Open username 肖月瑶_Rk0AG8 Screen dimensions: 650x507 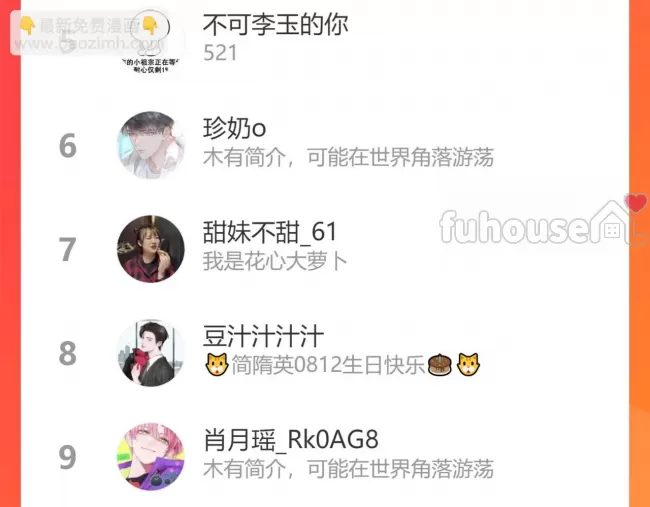coord(291,440)
